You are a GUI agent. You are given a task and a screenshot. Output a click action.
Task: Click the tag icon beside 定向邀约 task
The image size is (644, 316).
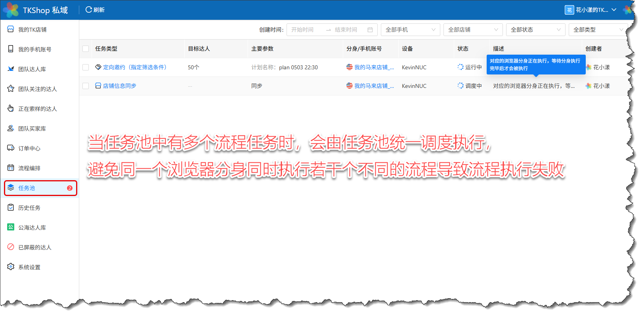coord(98,67)
